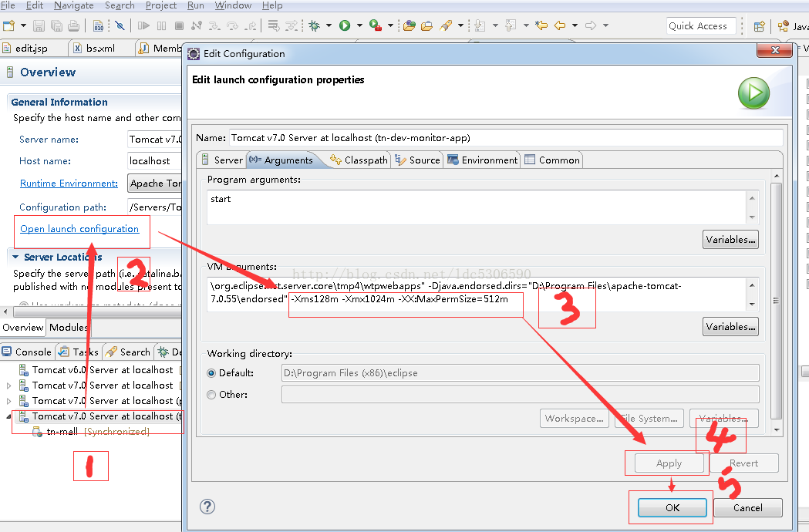Collapse the Server Locations section
The width and height of the screenshot is (809, 532).
click(15, 257)
